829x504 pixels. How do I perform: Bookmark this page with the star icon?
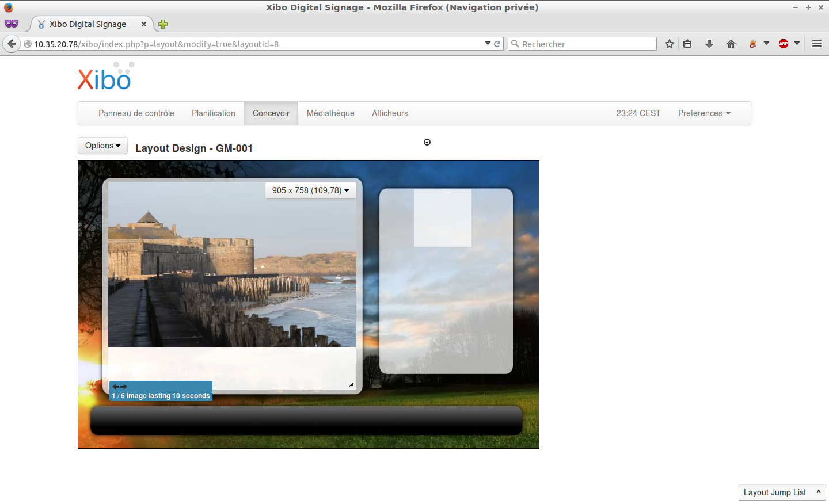669,44
